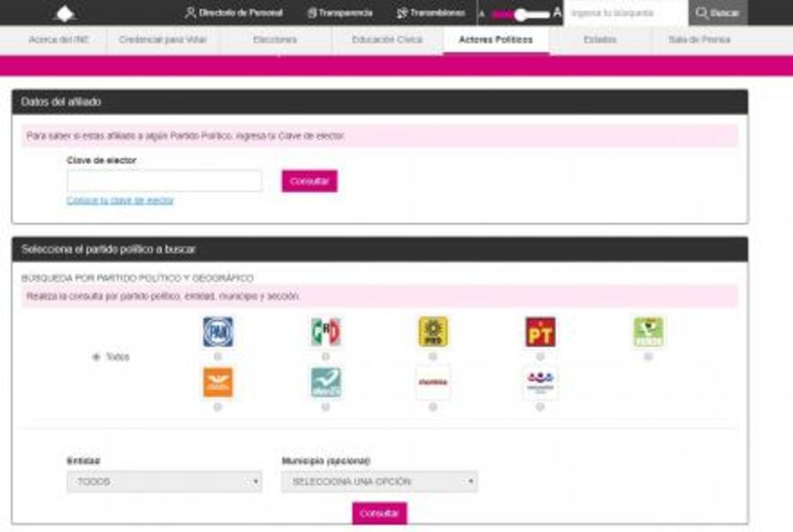This screenshot has width=793, height=532.
Task: Select the Todos radio button
Action: coord(95,357)
